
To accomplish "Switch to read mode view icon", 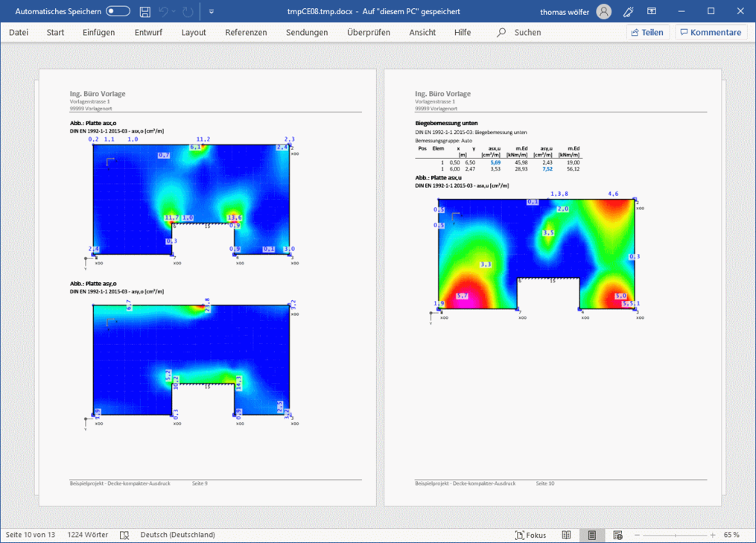I will tap(566, 535).
